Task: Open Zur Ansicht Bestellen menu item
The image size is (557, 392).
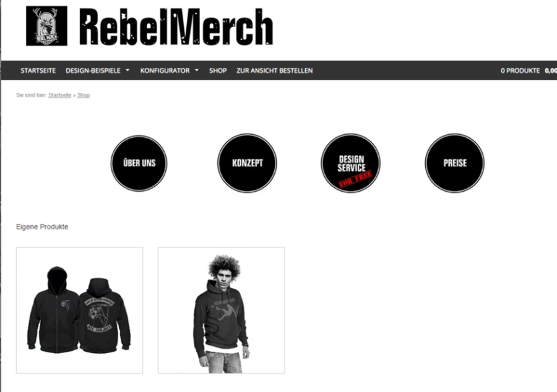Action: point(275,70)
